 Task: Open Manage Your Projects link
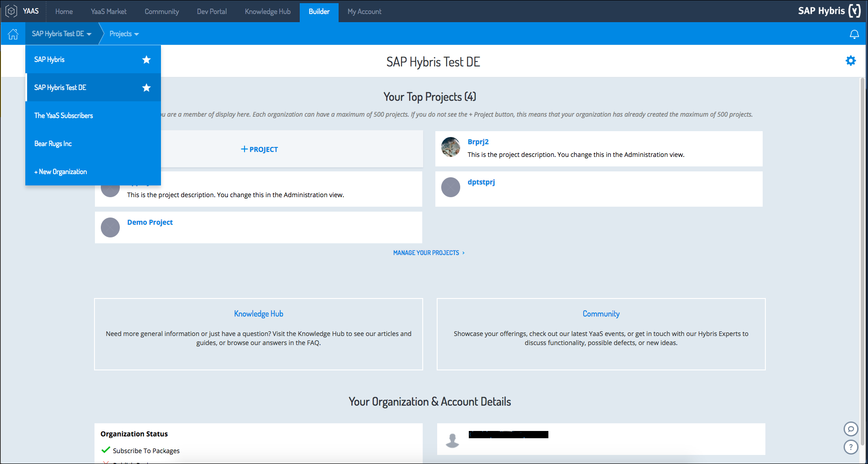pos(428,253)
